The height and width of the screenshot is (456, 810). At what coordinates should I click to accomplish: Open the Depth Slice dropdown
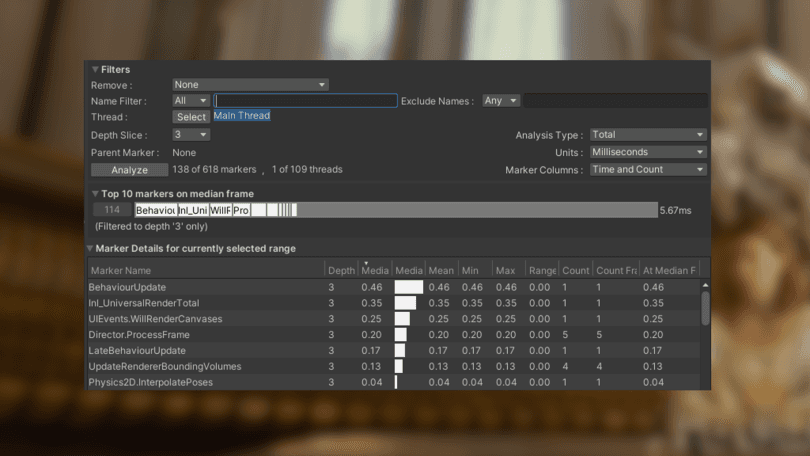pyautogui.click(x=191, y=135)
